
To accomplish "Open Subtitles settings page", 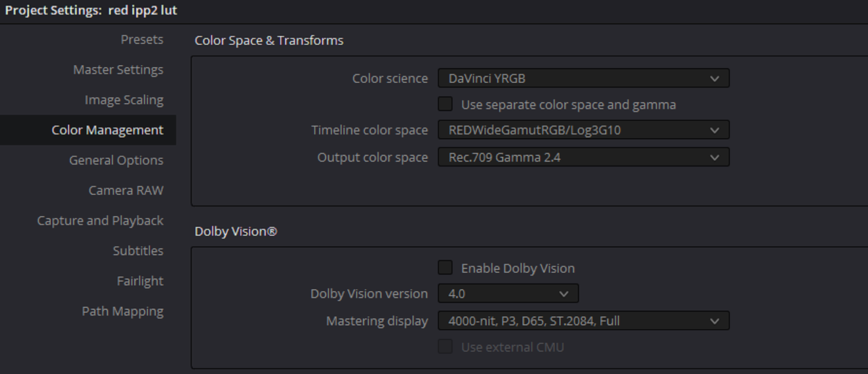I will pos(138,250).
